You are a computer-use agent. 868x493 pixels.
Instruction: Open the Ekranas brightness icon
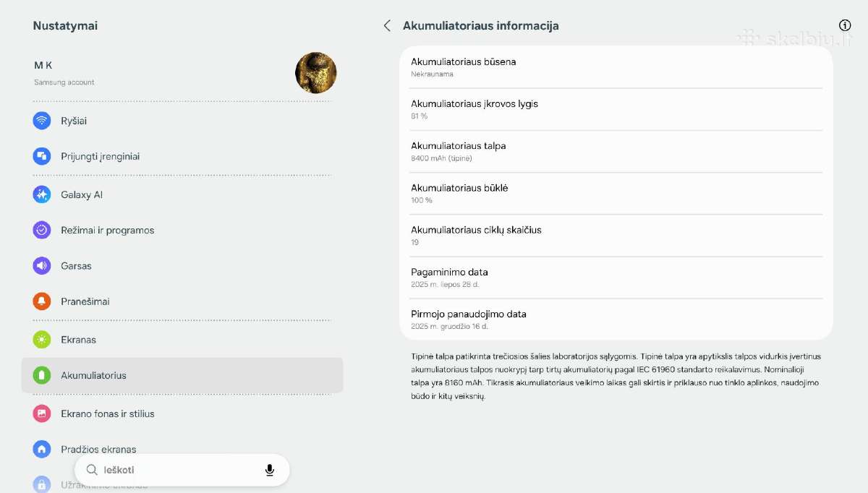click(x=42, y=339)
